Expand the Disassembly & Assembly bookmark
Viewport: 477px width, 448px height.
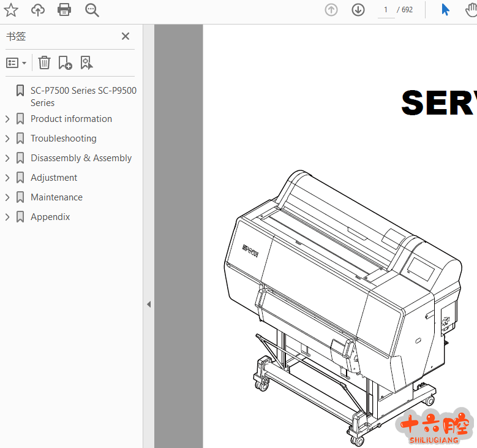[7, 158]
